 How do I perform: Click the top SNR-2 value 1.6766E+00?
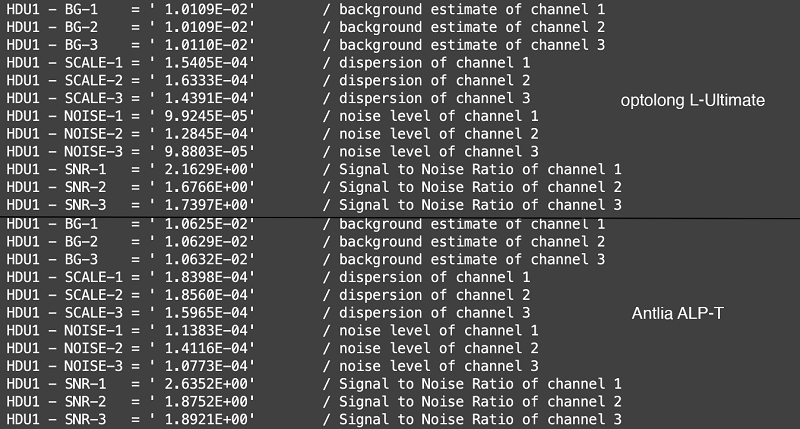point(206,187)
